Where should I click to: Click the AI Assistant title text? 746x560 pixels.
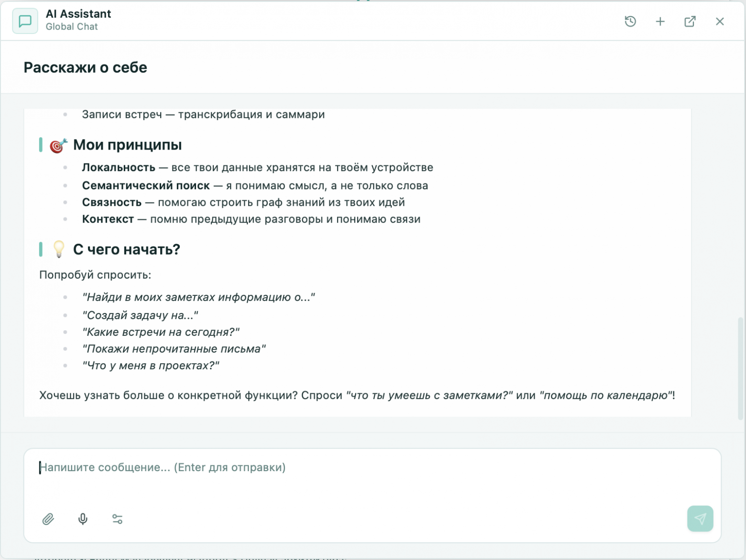[x=78, y=13]
